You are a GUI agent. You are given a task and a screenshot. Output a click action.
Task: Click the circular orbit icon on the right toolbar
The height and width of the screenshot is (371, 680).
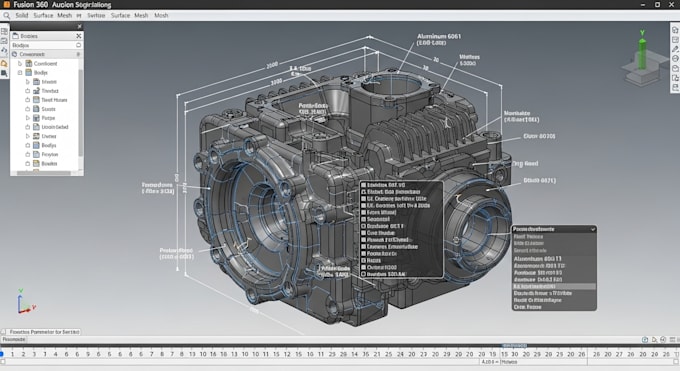click(x=675, y=59)
